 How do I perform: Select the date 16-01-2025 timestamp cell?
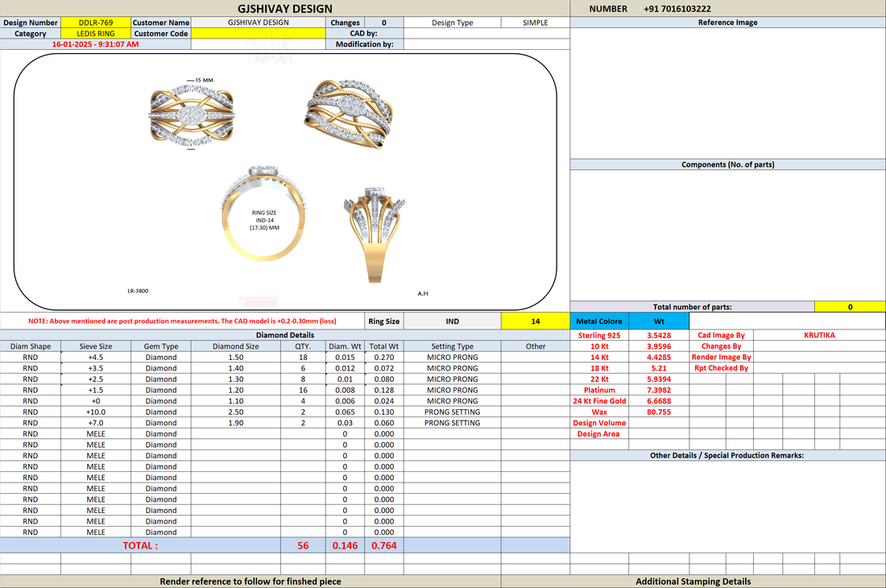96,44
